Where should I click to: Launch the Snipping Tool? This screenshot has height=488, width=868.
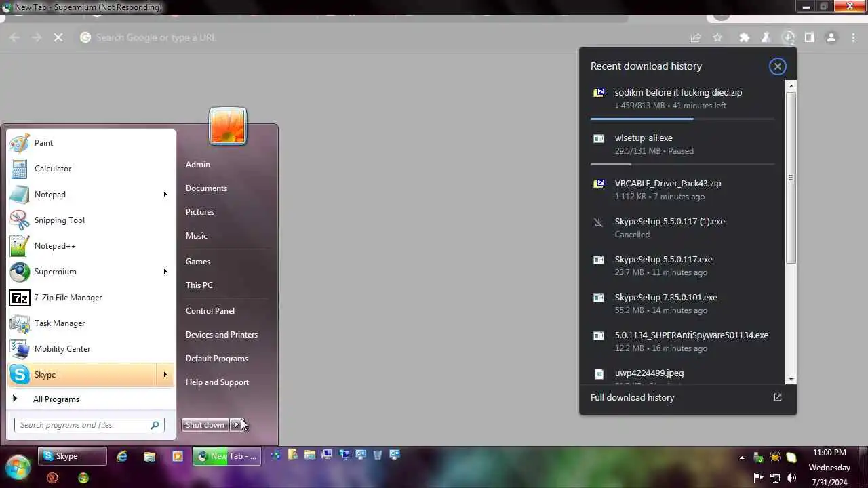[x=91, y=220]
